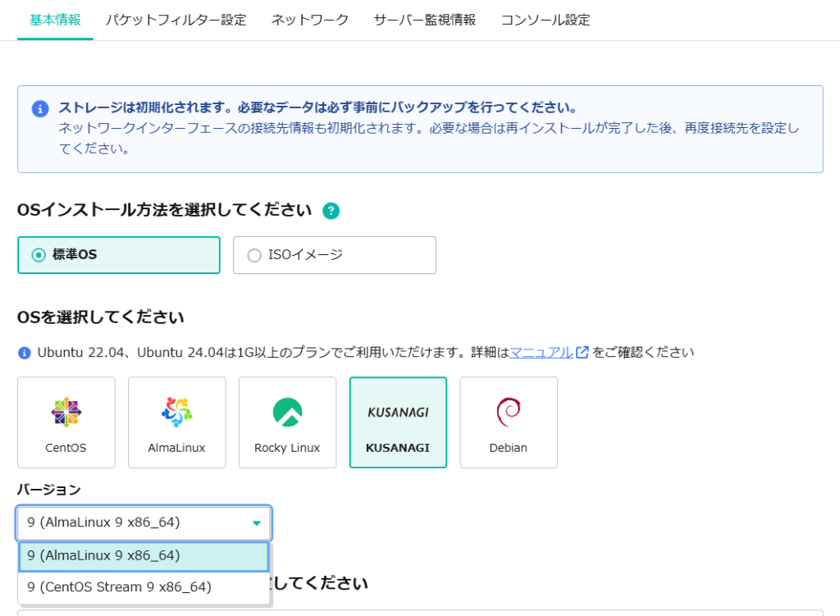This screenshot has width=840, height=616.
Task: Open the ネットワーク tab
Action: coord(309,20)
